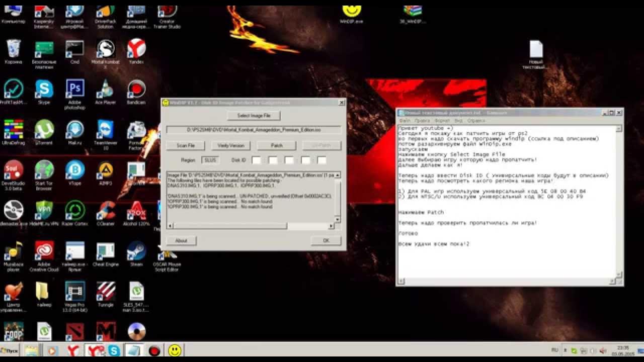Image resolution: width=644 pixels, height=362 pixels.
Task: Open the Bandicam desktop shortcut
Action: 136,93
